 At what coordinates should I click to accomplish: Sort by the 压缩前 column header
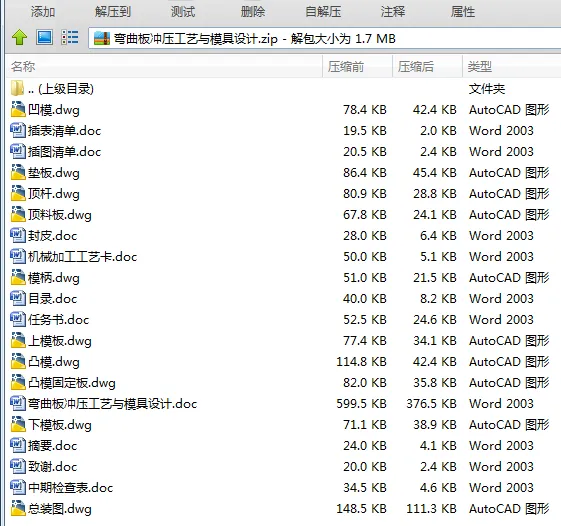(x=357, y=66)
